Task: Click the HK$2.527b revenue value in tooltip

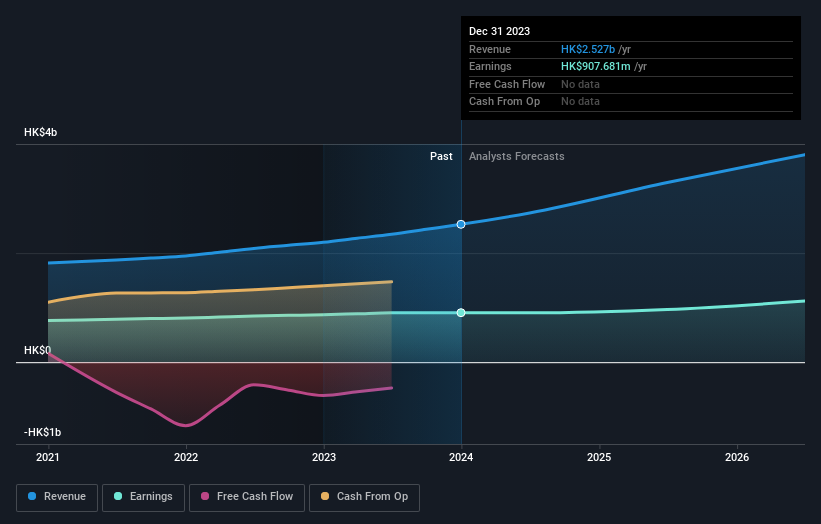Action: pos(588,49)
